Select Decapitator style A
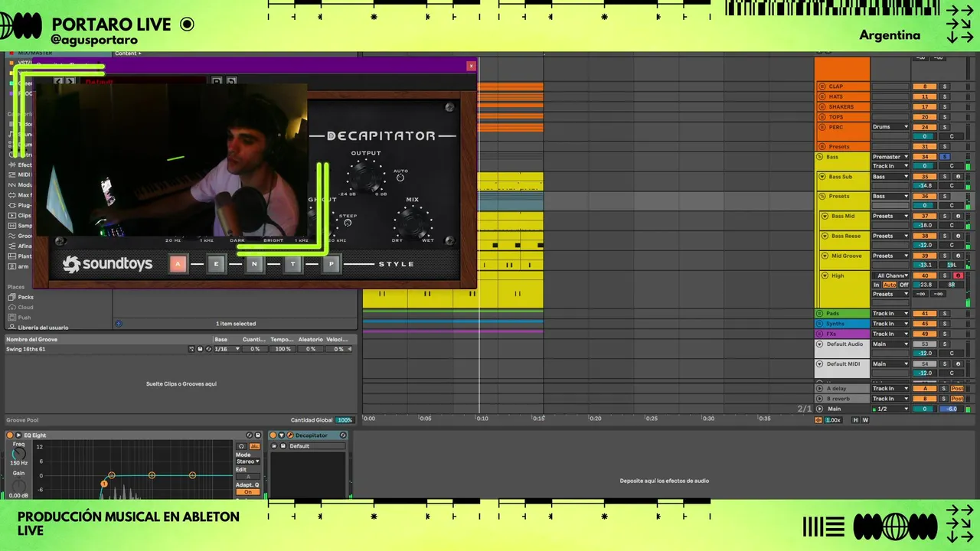The image size is (980, 551). [178, 264]
